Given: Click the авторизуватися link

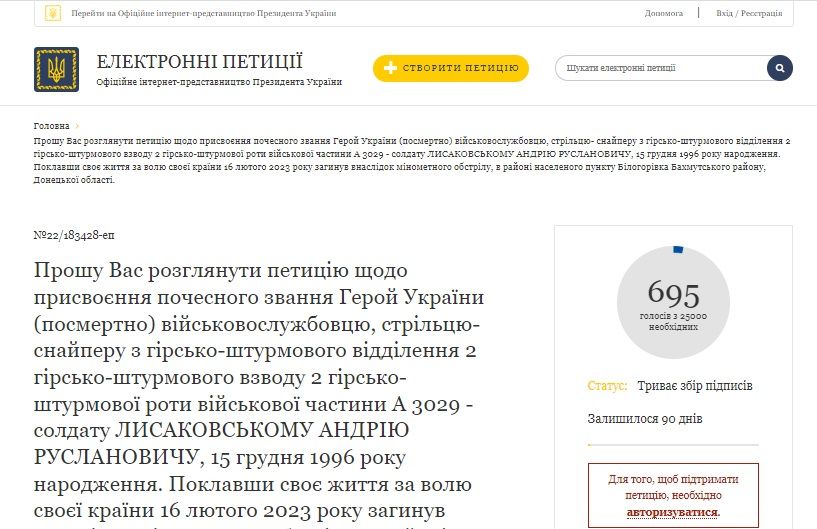Looking at the screenshot, I should [x=673, y=512].
